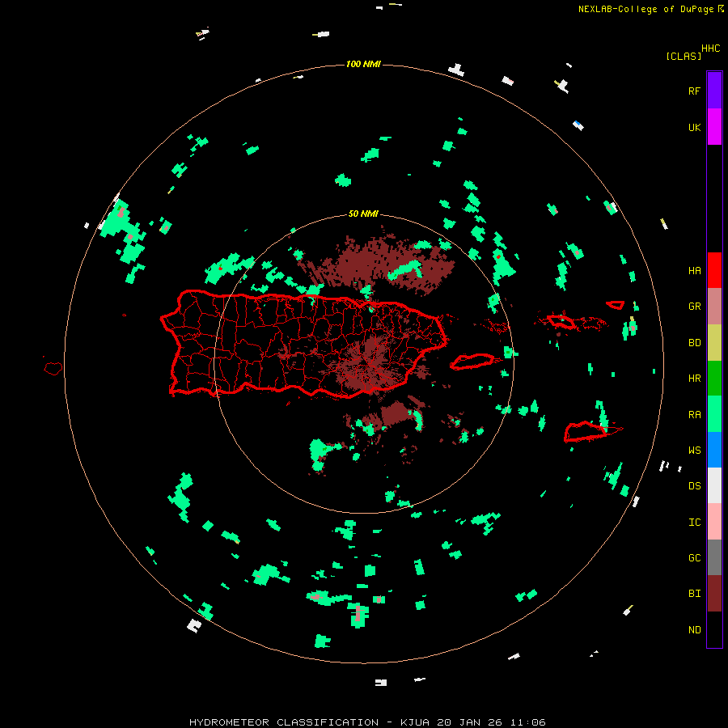Click the DS legend label
Screen dimensions: 728x728
tap(694, 486)
